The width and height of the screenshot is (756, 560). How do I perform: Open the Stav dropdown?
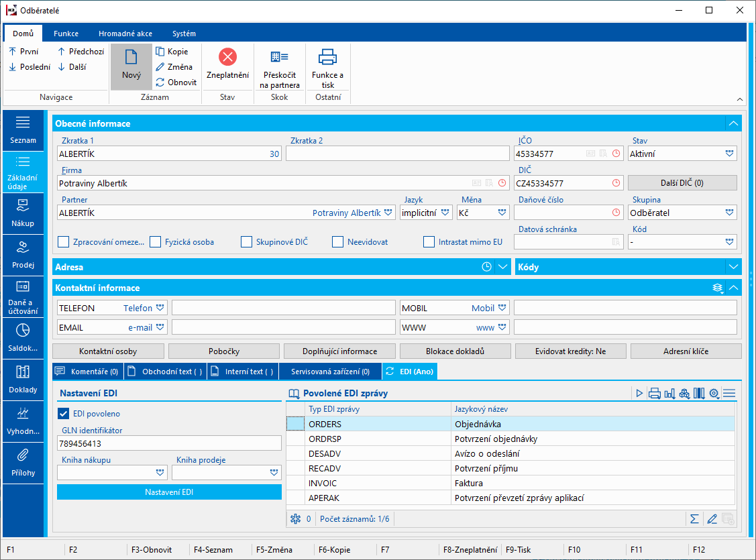pos(729,154)
